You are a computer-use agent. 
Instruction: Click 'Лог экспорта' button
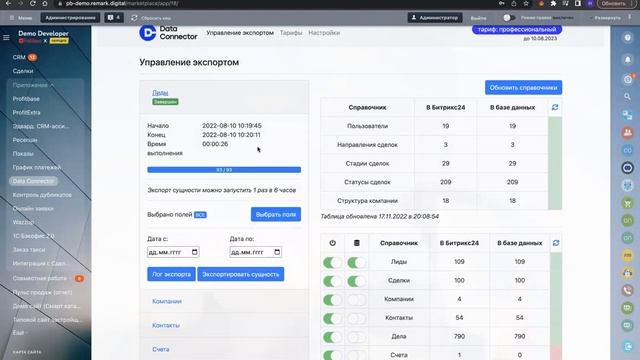tap(171, 274)
